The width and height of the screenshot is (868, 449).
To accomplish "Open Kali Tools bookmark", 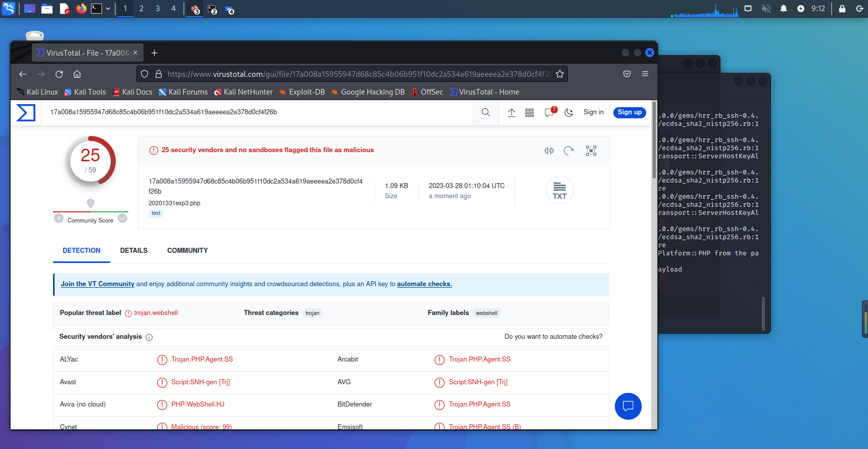I will pos(85,92).
